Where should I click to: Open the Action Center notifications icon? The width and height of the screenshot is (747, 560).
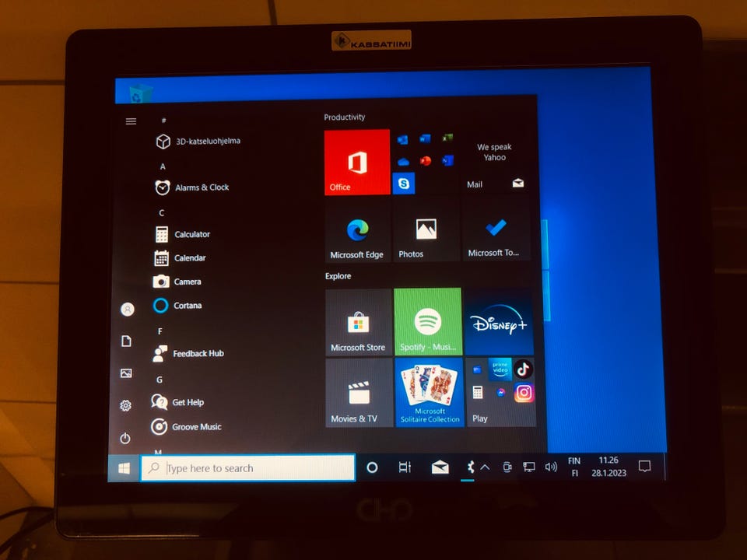point(644,466)
